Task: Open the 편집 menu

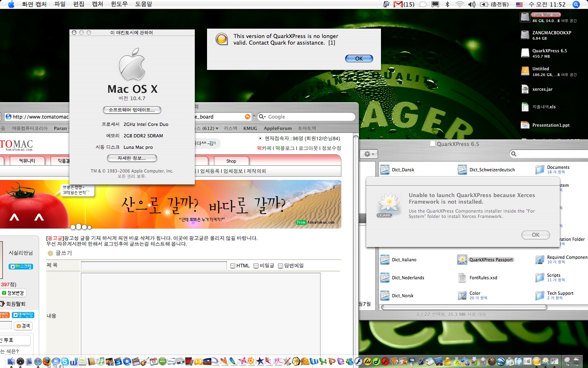Action: 78,4
